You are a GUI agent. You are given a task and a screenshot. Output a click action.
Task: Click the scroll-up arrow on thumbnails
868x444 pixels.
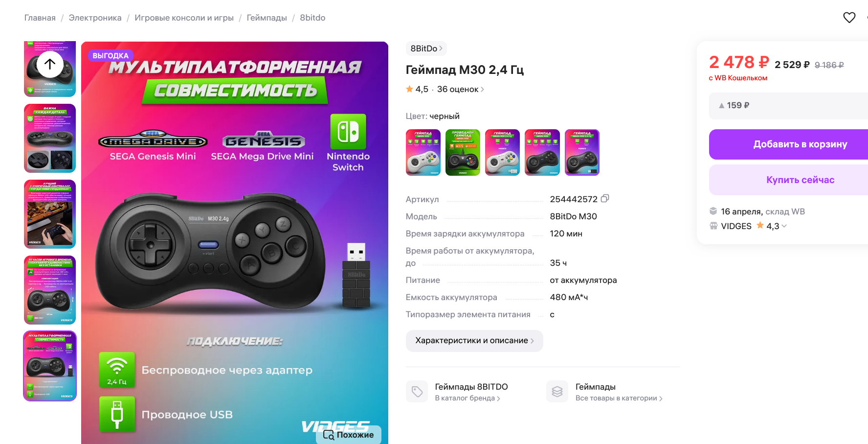(x=50, y=64)
